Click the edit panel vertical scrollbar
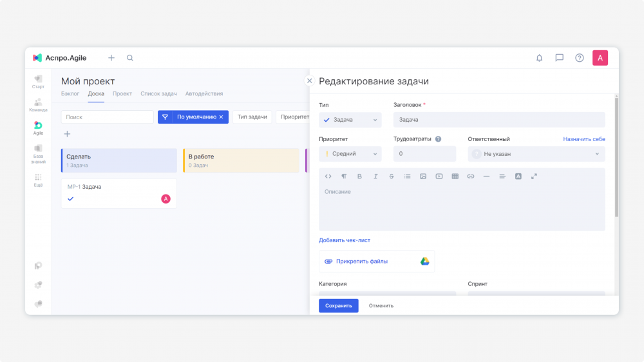Screen dimensions: 644x362 pyautogui.click(x=616, y=156)
